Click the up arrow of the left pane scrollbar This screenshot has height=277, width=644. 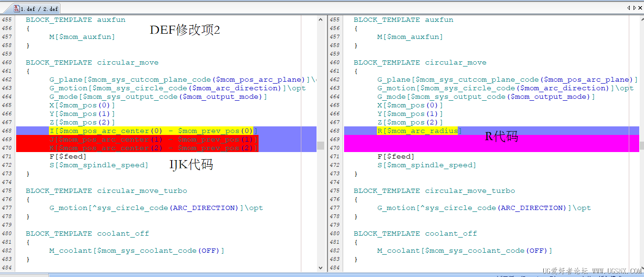coord(321,19)
